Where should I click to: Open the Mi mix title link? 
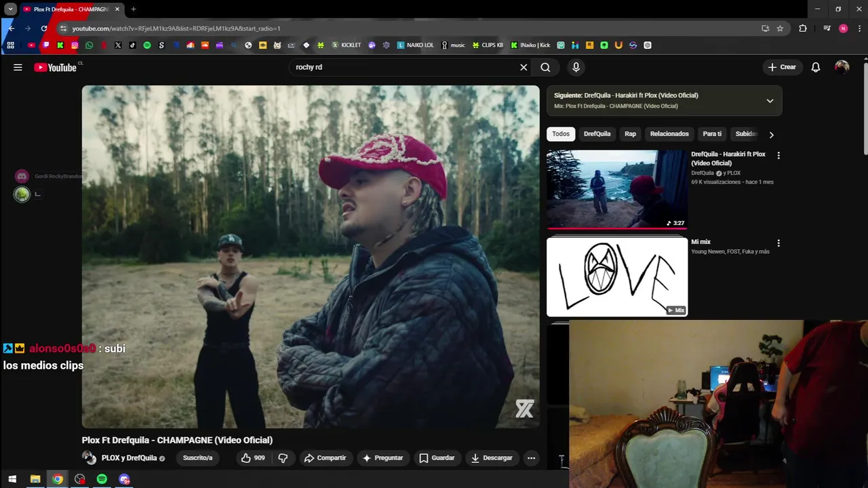701,242
